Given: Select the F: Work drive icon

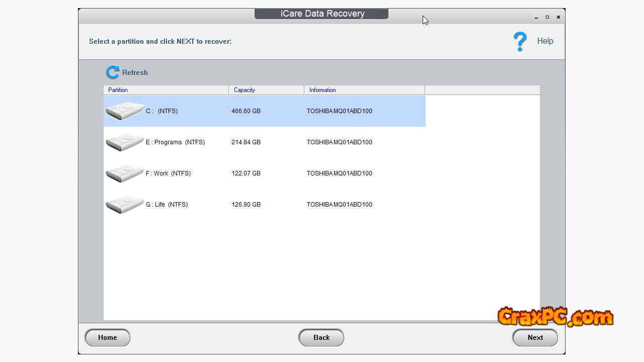Looking at the screenshot, I should [125, 173].
